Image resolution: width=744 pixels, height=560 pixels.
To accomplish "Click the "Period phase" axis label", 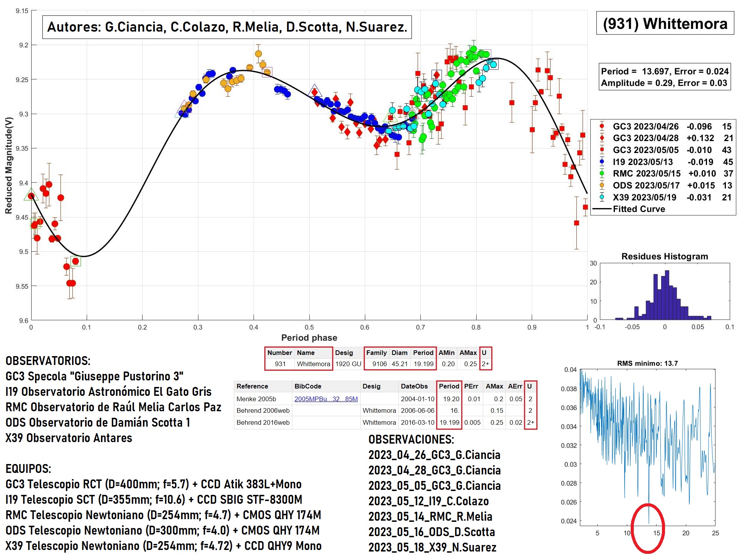I will pos(309,338).
